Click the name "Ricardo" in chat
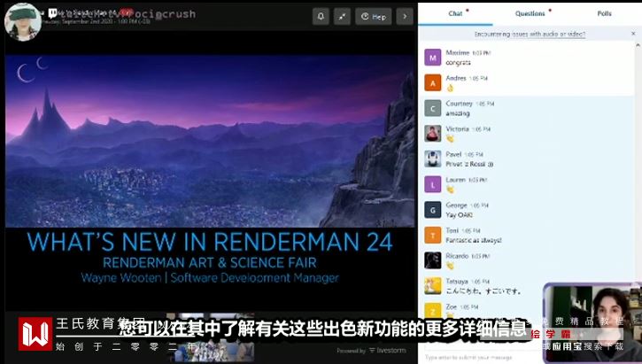The height and width of the screenshot is (364, 642). pyautogui.click(x=457, y=256)
